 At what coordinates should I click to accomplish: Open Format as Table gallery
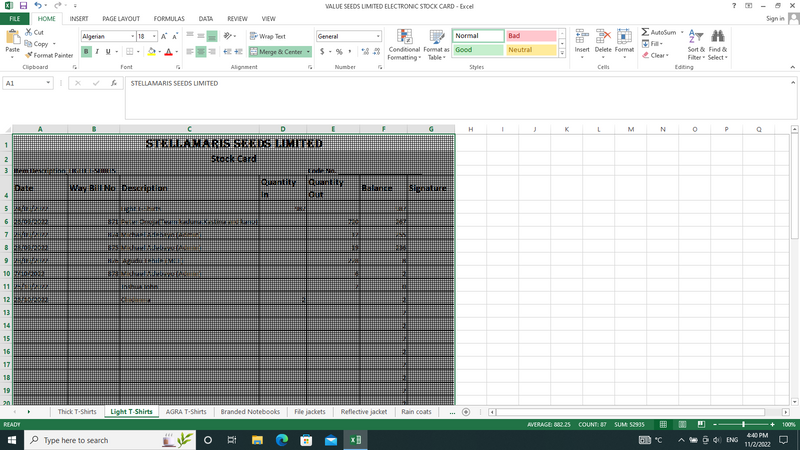tap(436, 45)
